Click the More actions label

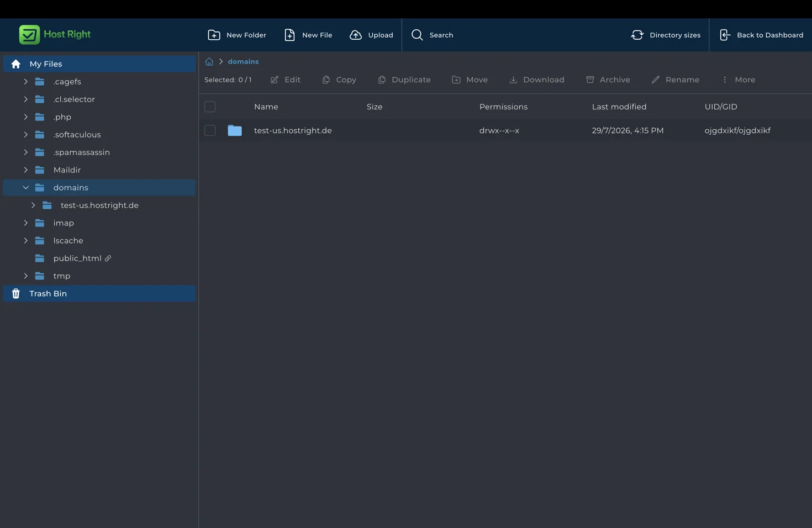[x=745, y=80]
